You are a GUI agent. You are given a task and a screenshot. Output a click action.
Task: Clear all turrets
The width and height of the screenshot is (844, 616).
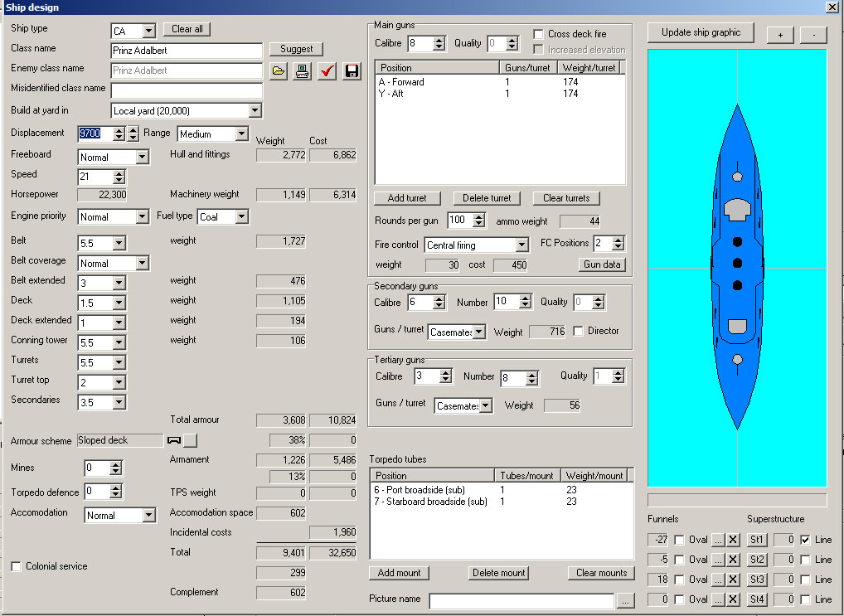(566, 198)
